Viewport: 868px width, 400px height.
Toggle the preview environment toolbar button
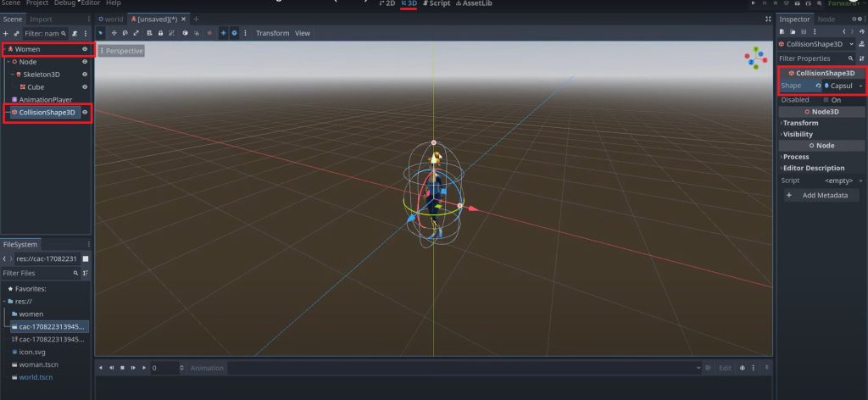[234, 33]
